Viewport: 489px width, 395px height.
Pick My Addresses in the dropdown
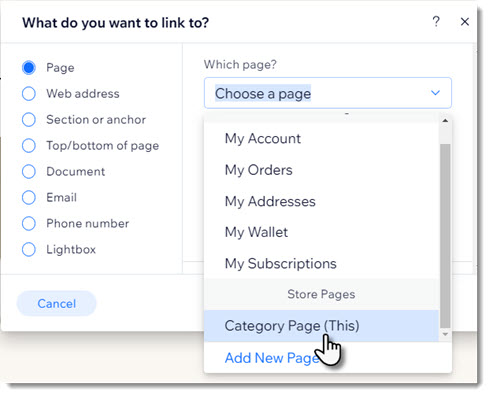pos(321,201)
